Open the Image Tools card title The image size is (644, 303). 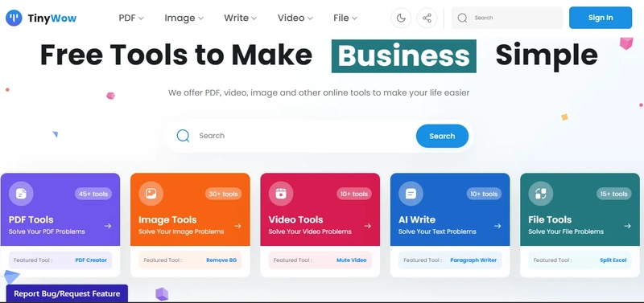167,219
